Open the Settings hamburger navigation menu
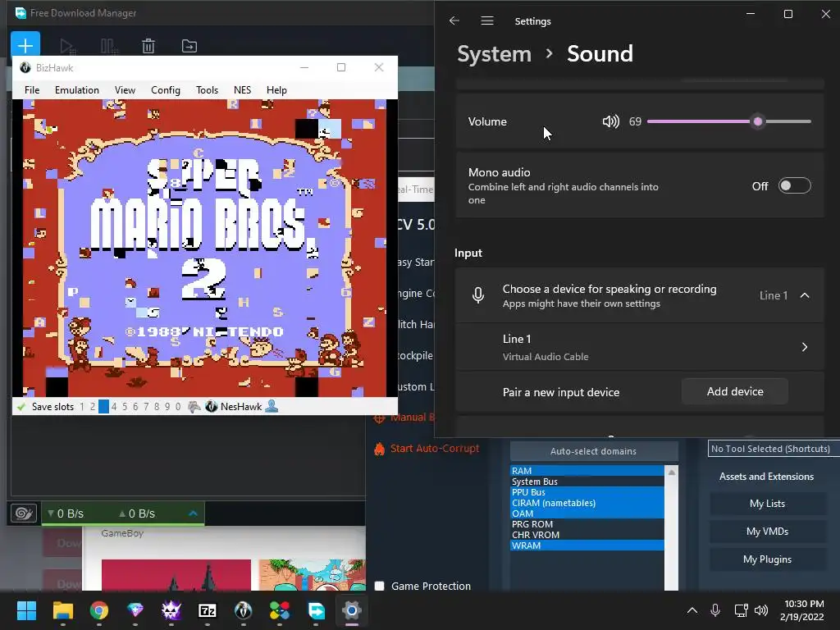The height and width of the screenshot is (630, 840). (487, 21)
